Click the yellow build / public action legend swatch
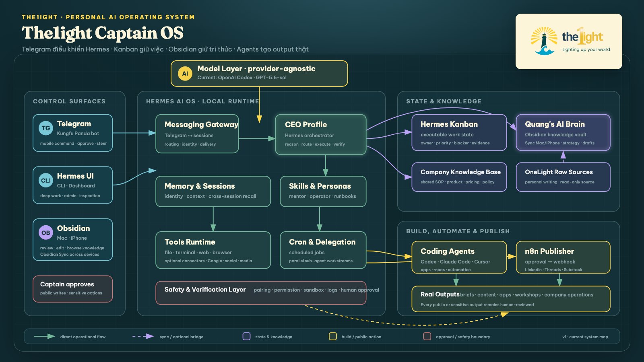This screenshot has width=644, height=362. click(333, 336)
